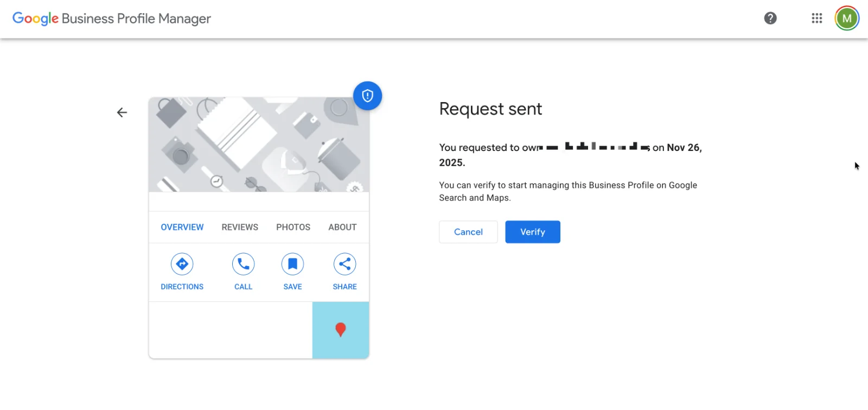Image resolution: width=868 pixels, height=410 pixels.
Task: Open the Help question mark icon
Action: [770, 18]
